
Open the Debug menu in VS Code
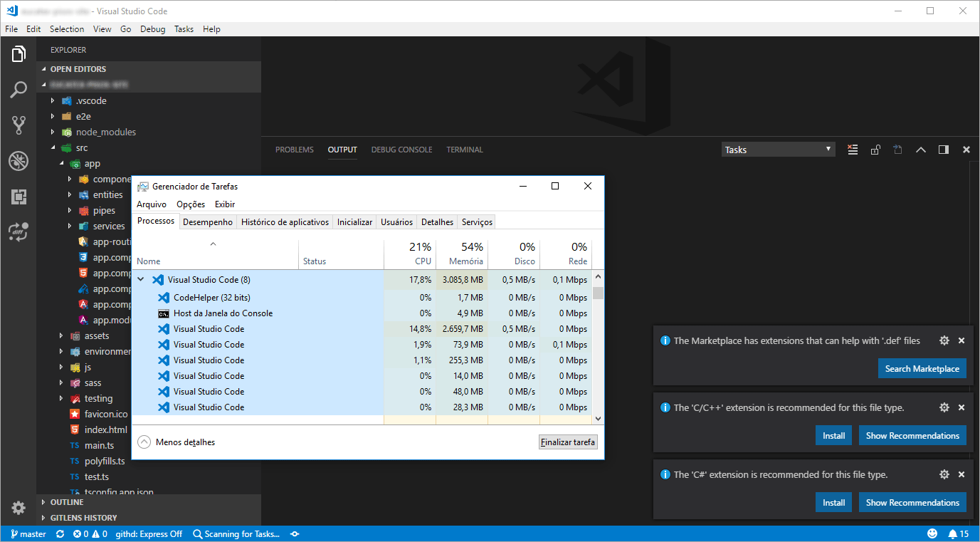pyautogui.click(x=152, y=29)
